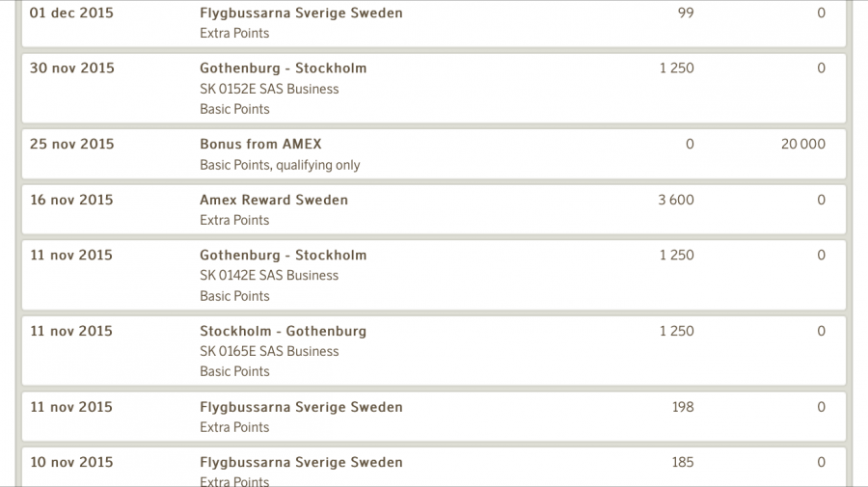Click the 30 nov 2015 date
This screenshot has width=868, height=487.
pos(71,68)
